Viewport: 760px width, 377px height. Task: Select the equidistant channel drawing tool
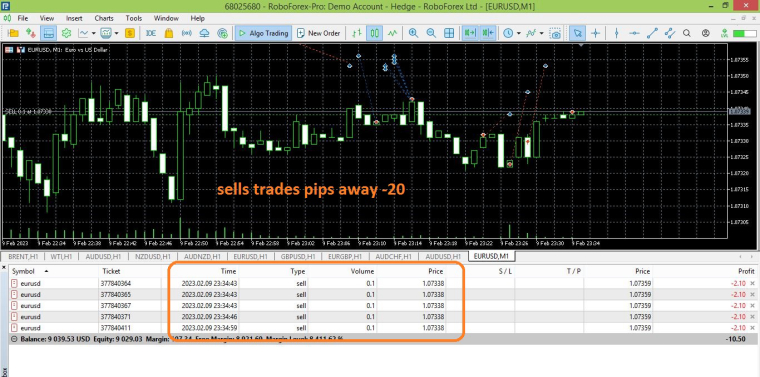tap(669, 33)
